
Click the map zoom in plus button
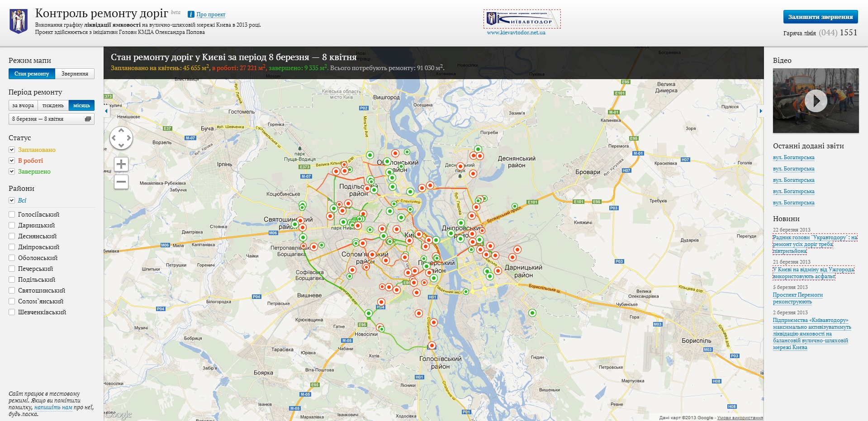pos(121,164)
